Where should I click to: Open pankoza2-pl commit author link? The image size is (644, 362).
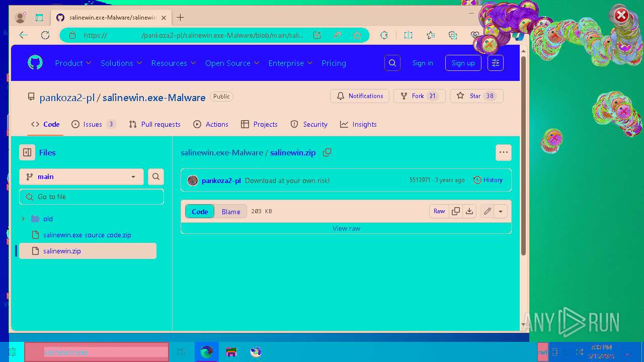tap(221, 180)
